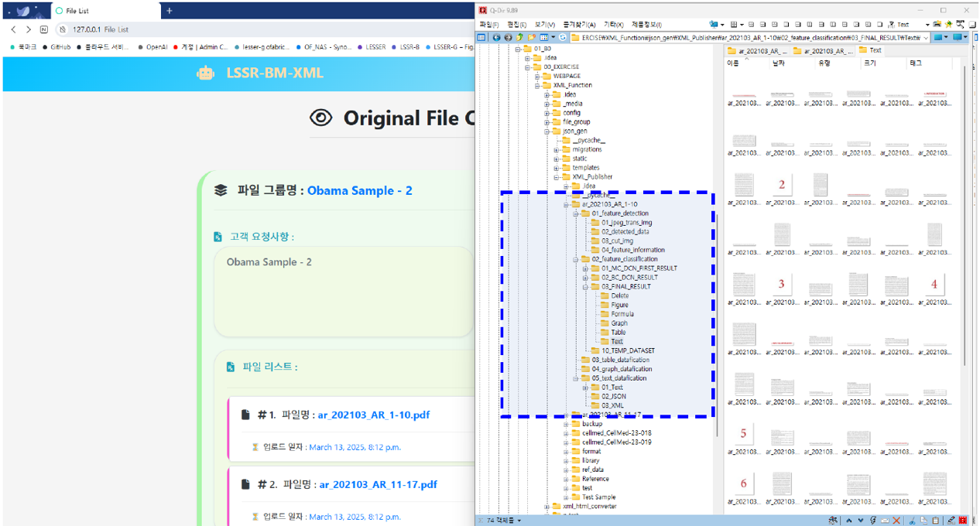Screen dimensions: 980x526
Task: Click the Q-Dir back navigation arrow
Action: point(497,37)
